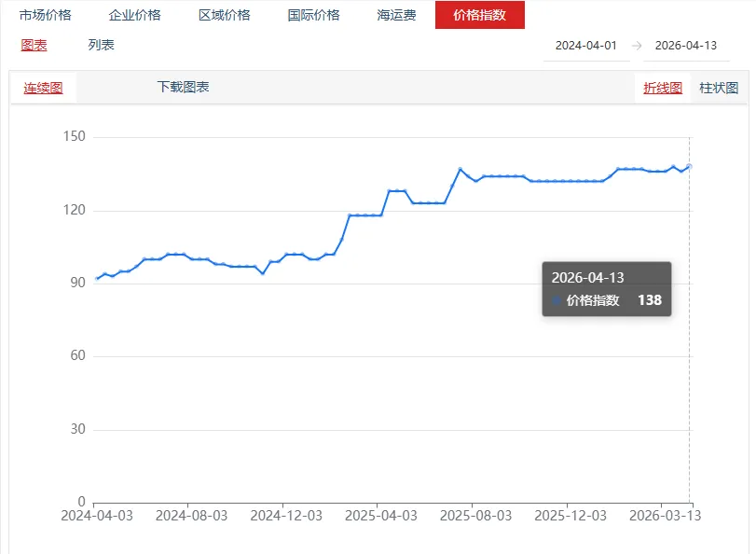Viewport: 756px width, 554px height.
Task: Select the 区域价格 tab
Action: pos(225,15)
